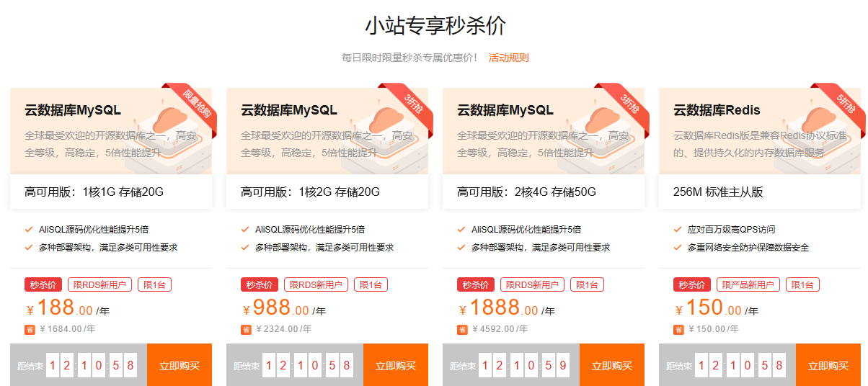This screenshot has height=386, width=868.
Task: Click the 秒杀价 tag on the Redis card
Action: pyautogui.click(x=692, y=284)
